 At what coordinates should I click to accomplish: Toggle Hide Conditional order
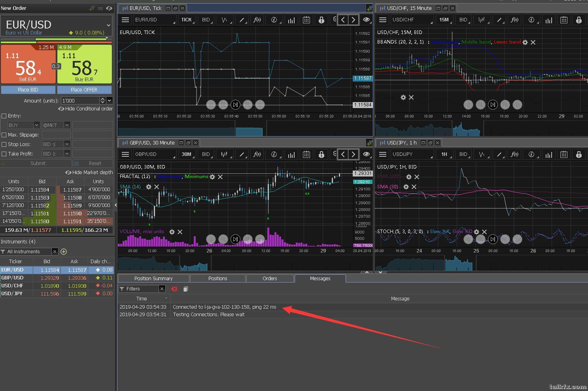pos(85,109)
